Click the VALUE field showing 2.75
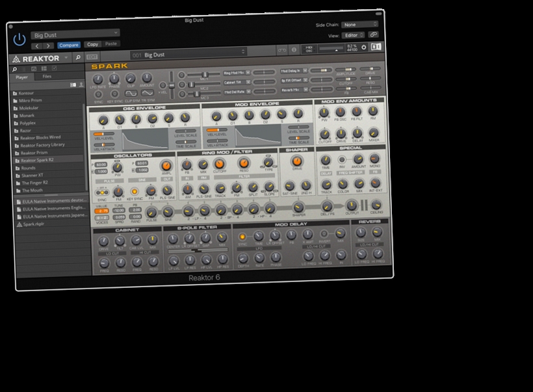Screen dimensions: 533x392 (101, 211)
